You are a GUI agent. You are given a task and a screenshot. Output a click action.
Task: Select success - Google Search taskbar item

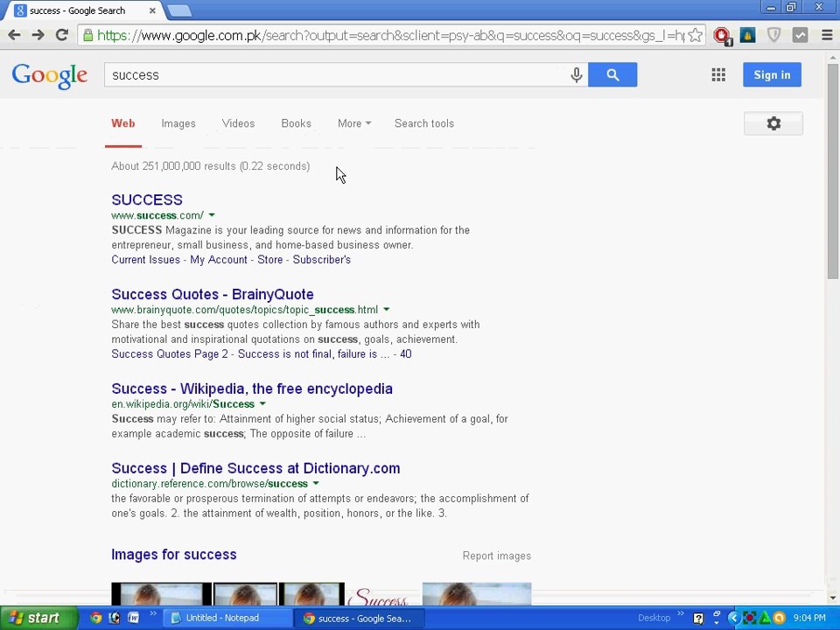coord(360,619)
